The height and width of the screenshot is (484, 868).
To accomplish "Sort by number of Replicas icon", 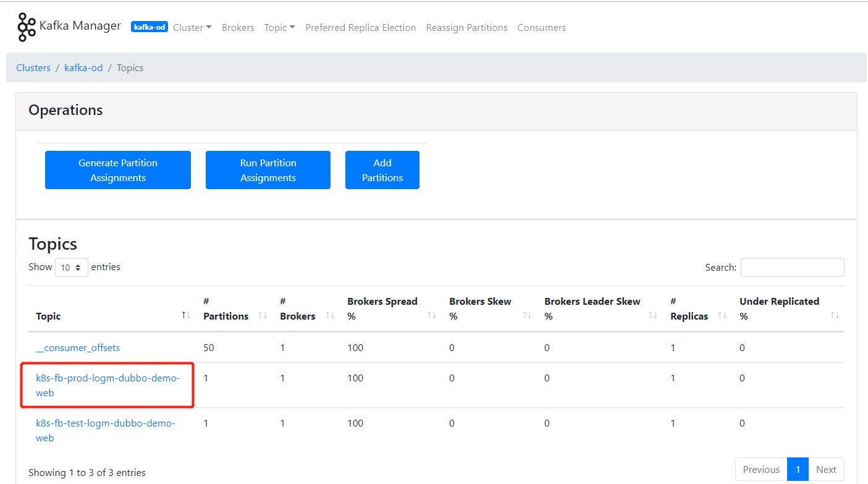I will pos(722,315).
